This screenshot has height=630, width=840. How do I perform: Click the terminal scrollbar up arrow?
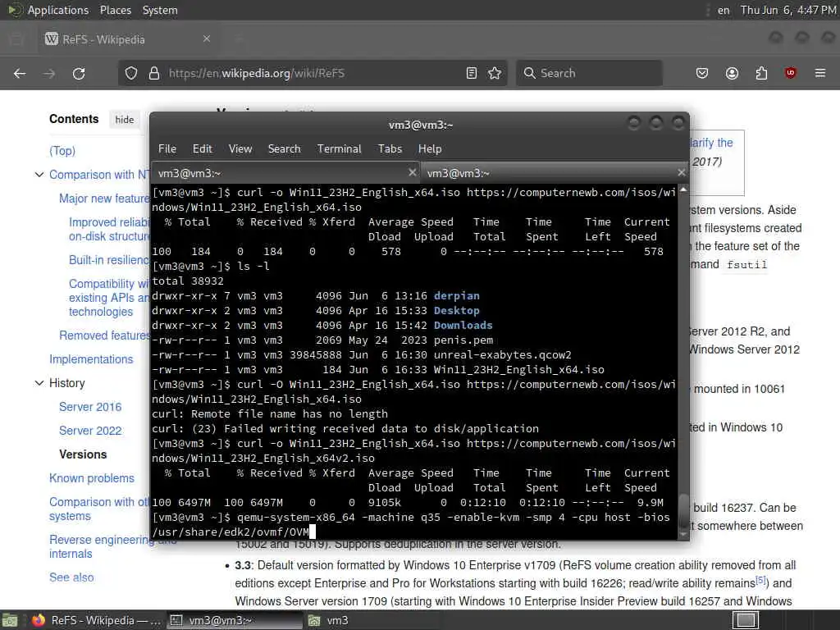pyautogui.click(x=683, y=189)
